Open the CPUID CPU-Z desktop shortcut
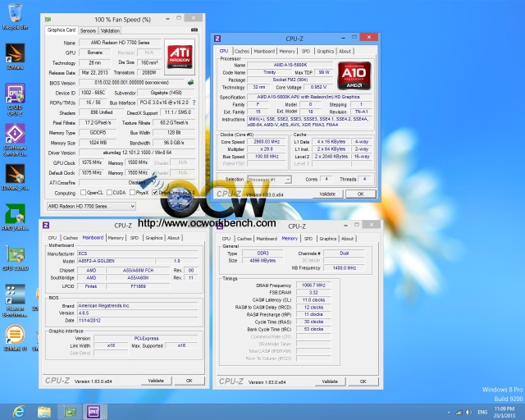 pyautogui.click(x=15, y=99)
